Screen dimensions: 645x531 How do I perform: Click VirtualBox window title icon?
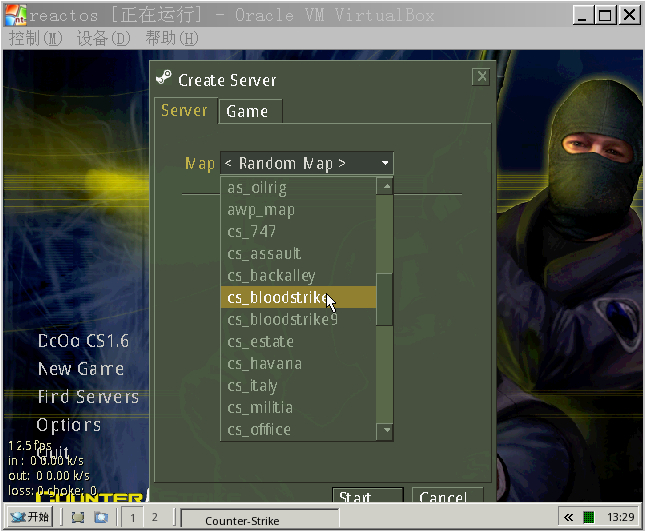(x=16, y=15)
